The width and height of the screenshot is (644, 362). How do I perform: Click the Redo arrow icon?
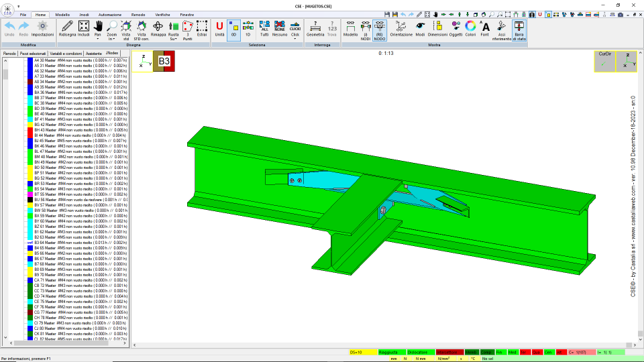click(23, 27)
